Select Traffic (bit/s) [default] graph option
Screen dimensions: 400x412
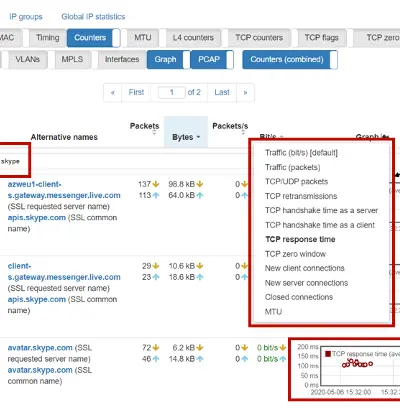(301, 153)
